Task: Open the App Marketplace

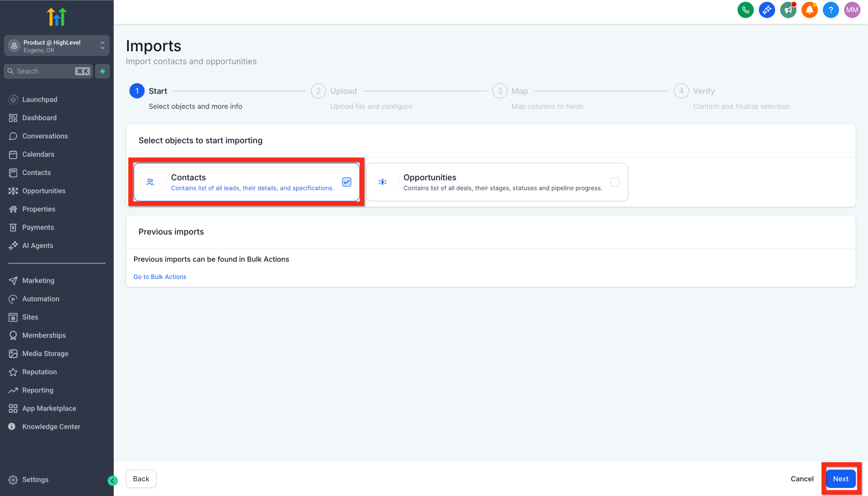Action: [x=49, y=408]
